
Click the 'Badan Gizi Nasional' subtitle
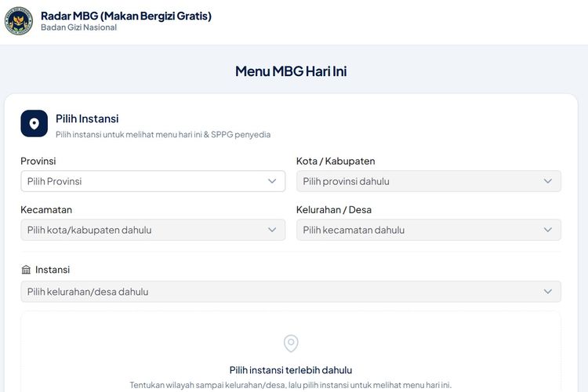point(78,27)
